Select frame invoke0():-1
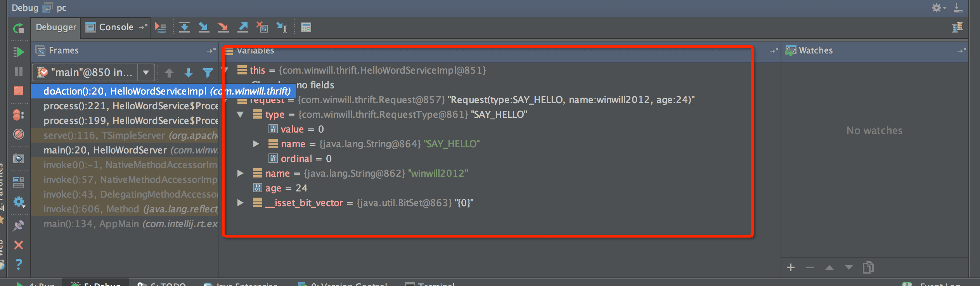This screenshot has height=286, width=980. (x=125, y=165)
